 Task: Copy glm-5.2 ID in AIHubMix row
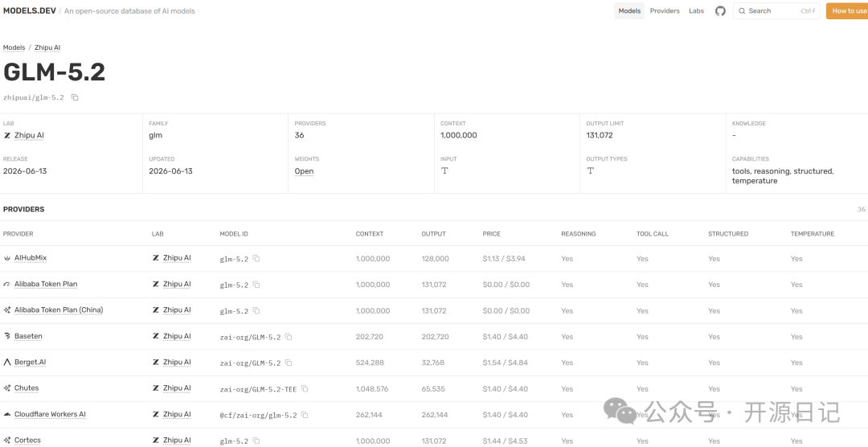click(256, 259)
